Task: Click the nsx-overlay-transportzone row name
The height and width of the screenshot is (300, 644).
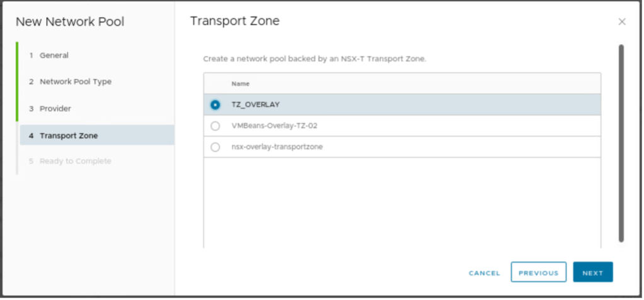Action: (277, 147)
